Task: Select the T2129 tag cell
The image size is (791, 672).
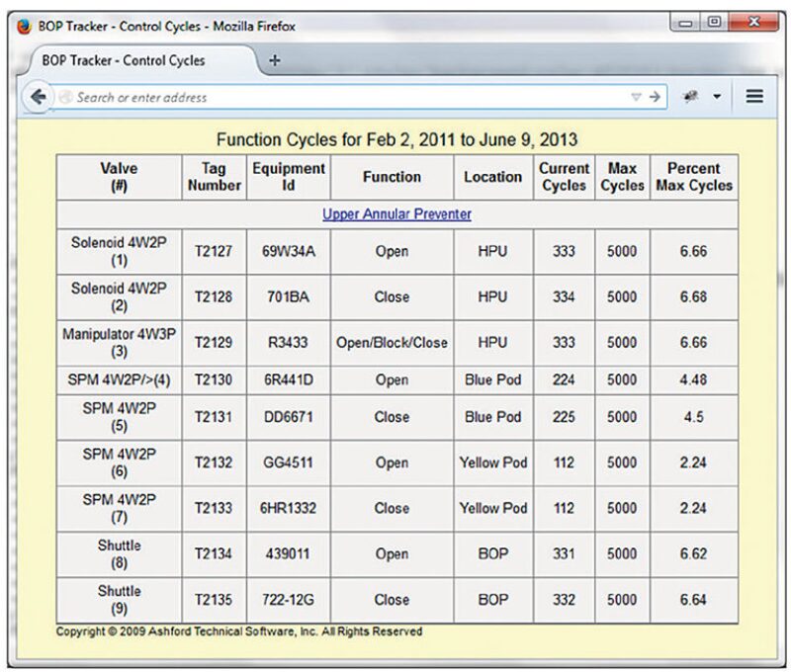Action: (214, 343)
